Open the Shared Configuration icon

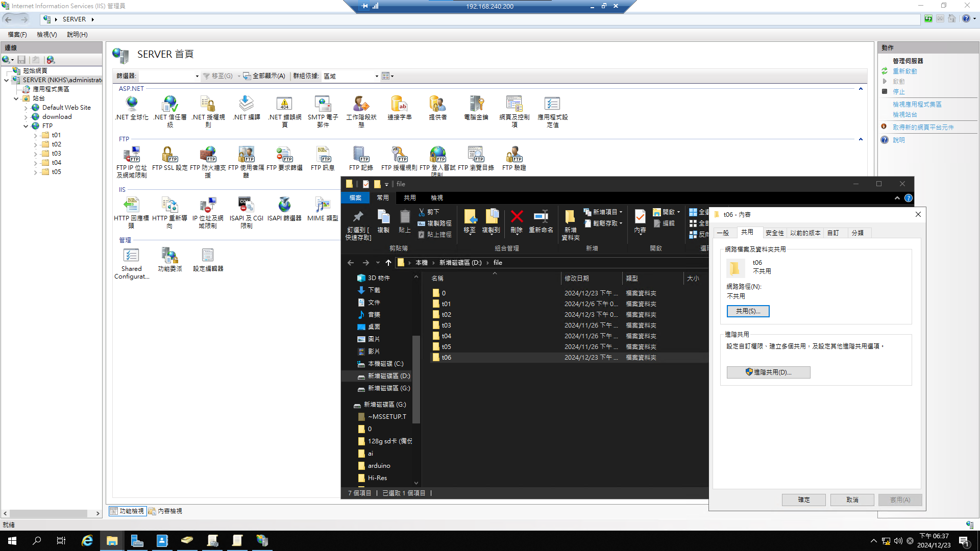132,263
